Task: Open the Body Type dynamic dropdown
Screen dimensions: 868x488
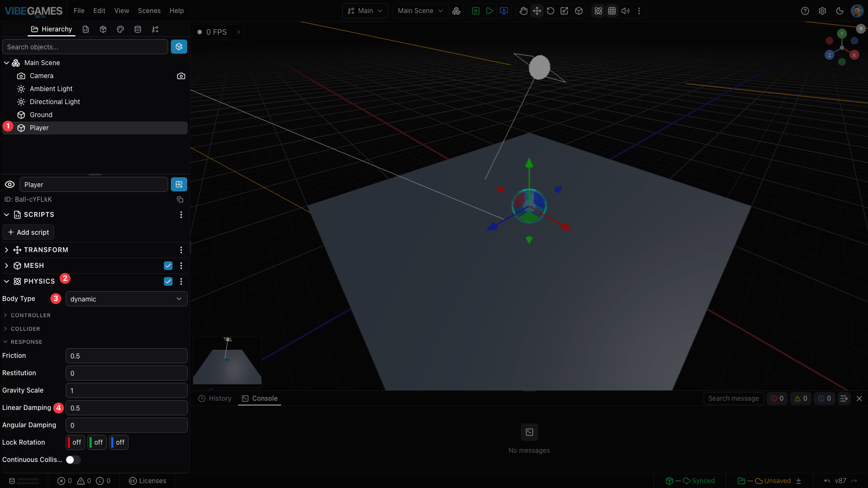Action: click(x=126, y=299)
